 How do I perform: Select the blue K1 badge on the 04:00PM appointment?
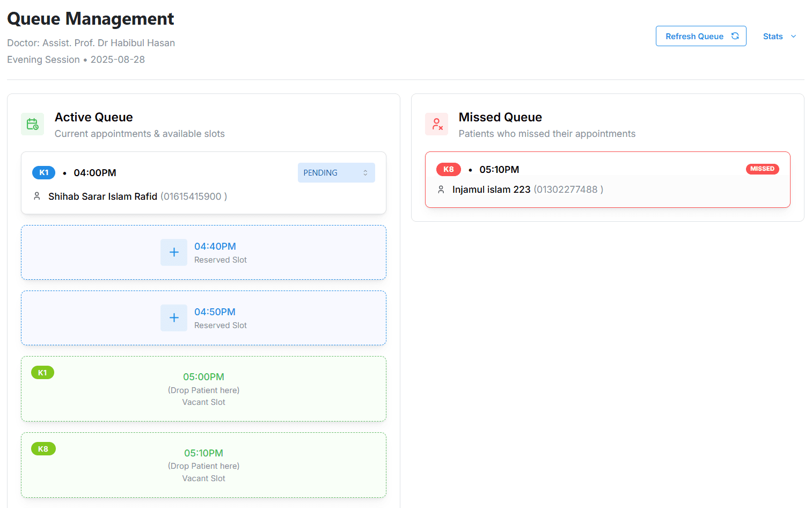click(43, 172)
